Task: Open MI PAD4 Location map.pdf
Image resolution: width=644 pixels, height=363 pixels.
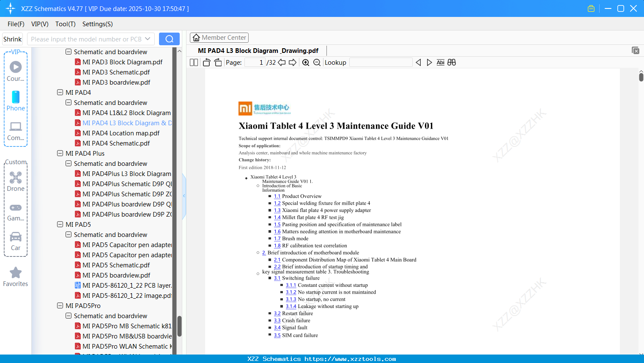Action: [117, 133]
